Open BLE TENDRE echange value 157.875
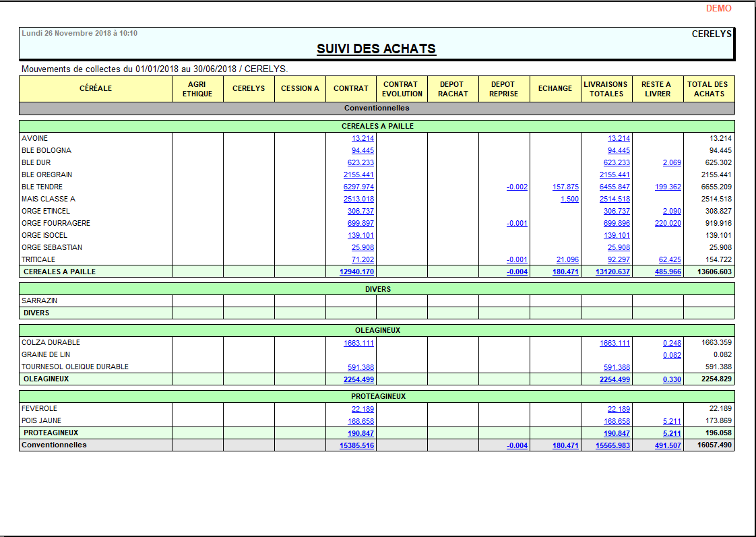Image resolution: width=756 pixels, height=537 pixels. click(565, 187)
